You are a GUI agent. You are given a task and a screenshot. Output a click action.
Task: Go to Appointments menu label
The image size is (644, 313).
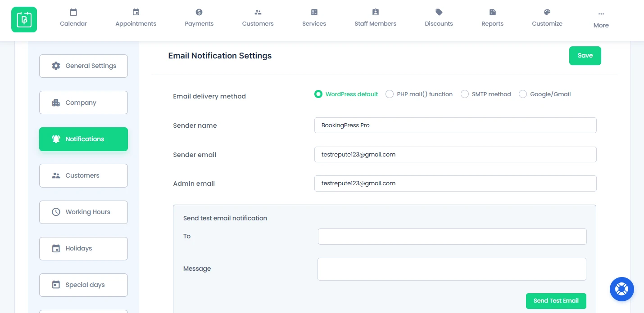136,23
